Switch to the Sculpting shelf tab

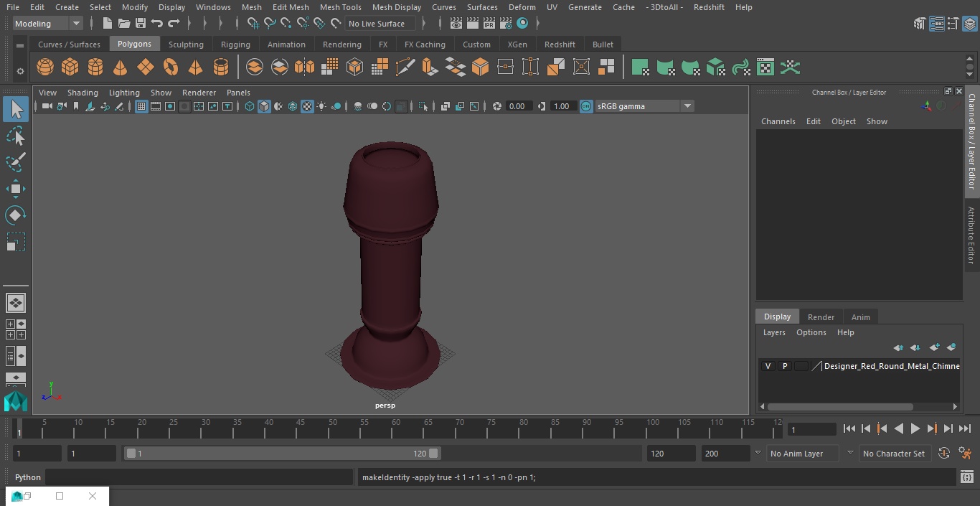186,44
